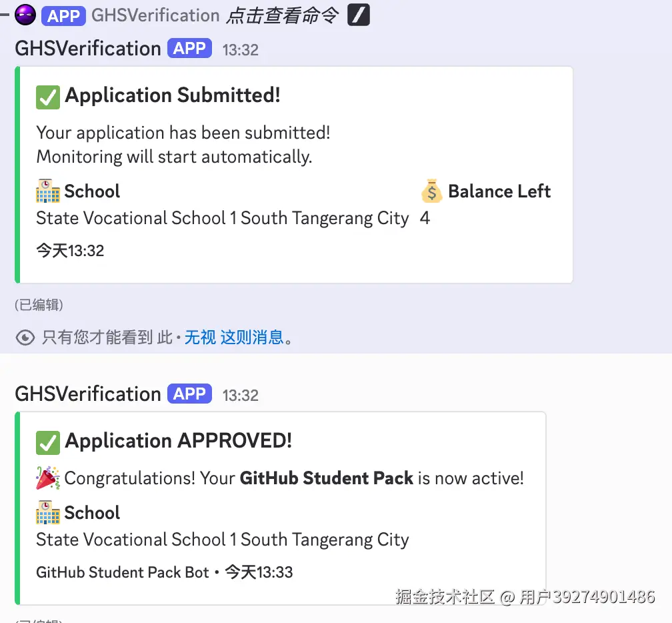672x623 pixels.
Task: Open GHSVerification name in reply header
Action: click(155, 15)
